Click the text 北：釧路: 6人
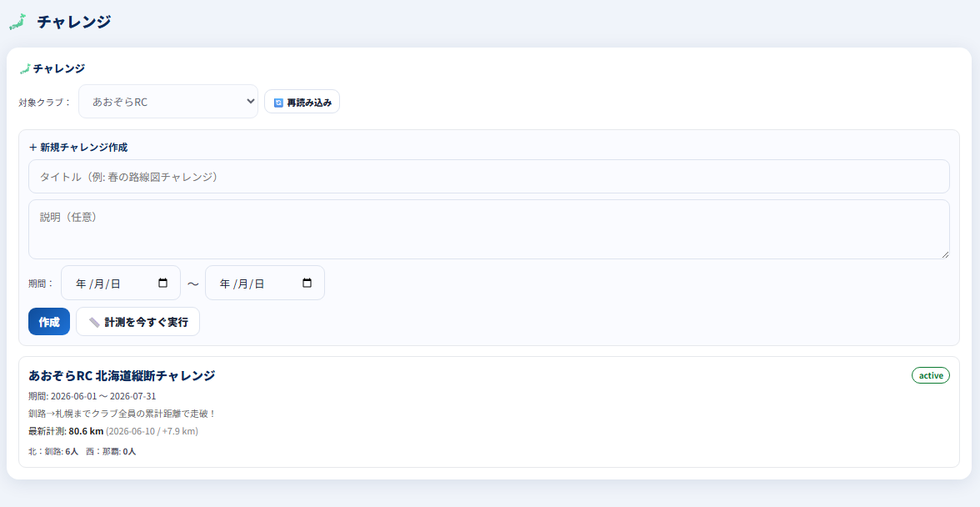Screen dimensions: 980x507 (x=53, y=451)
